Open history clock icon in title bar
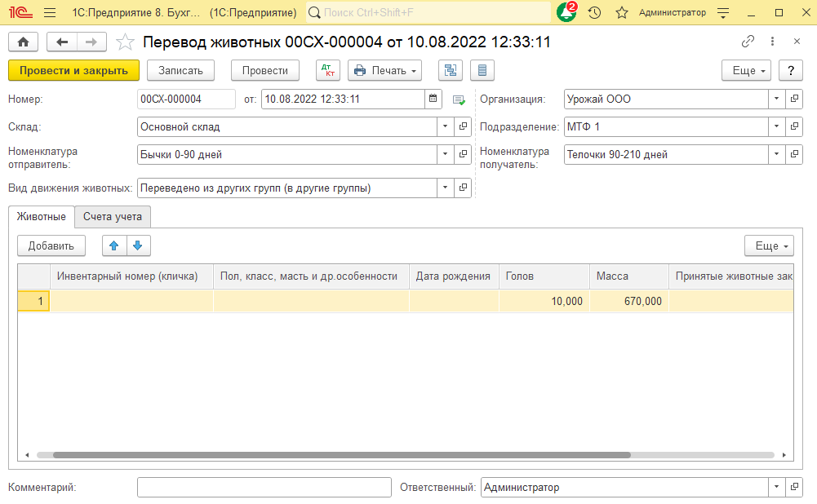Viewport: 817px width, 504px height. point(594,12)
